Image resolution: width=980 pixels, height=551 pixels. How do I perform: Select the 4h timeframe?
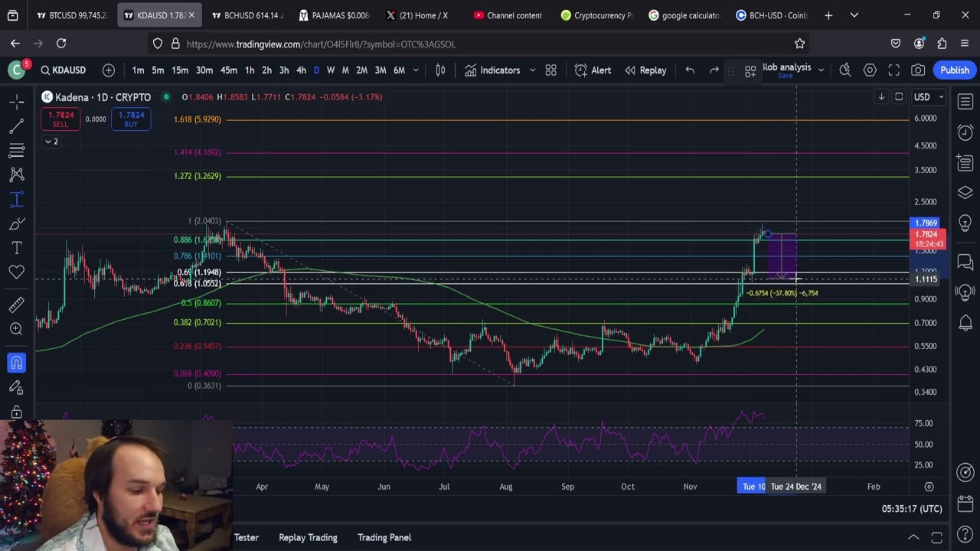(301, 70)
